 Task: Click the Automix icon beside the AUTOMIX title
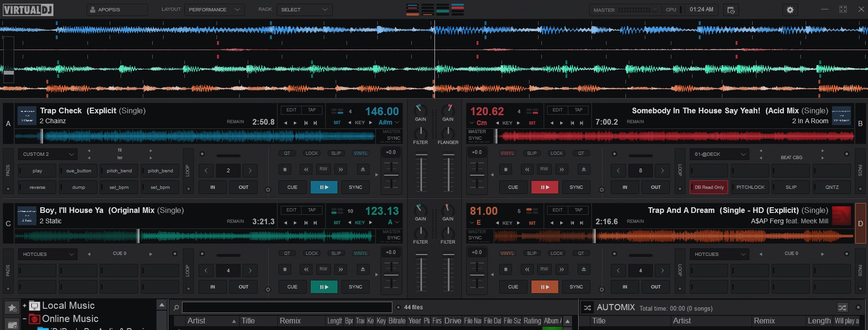[587, 308]
